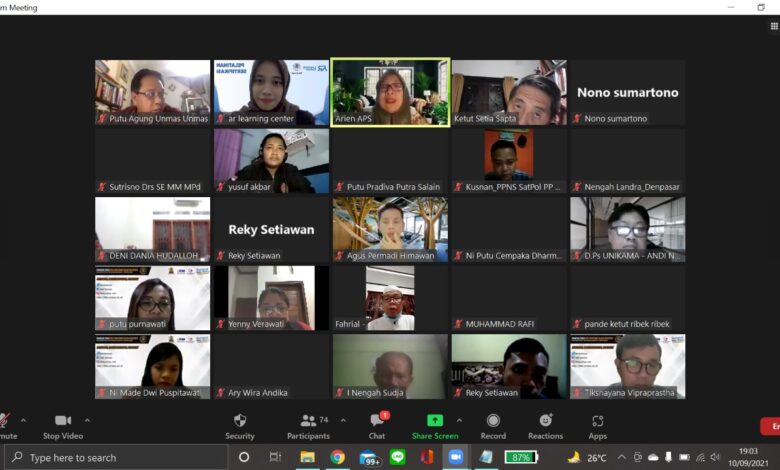Click the green Share Screen button
Viewport: 780px width, 470px height.
[x=435, y=425]
